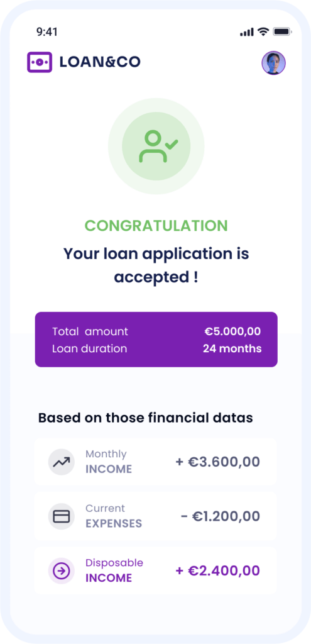Click the Monthly Income trend arrow icon
The image size is (311, 644).
[x=62, y=462]
